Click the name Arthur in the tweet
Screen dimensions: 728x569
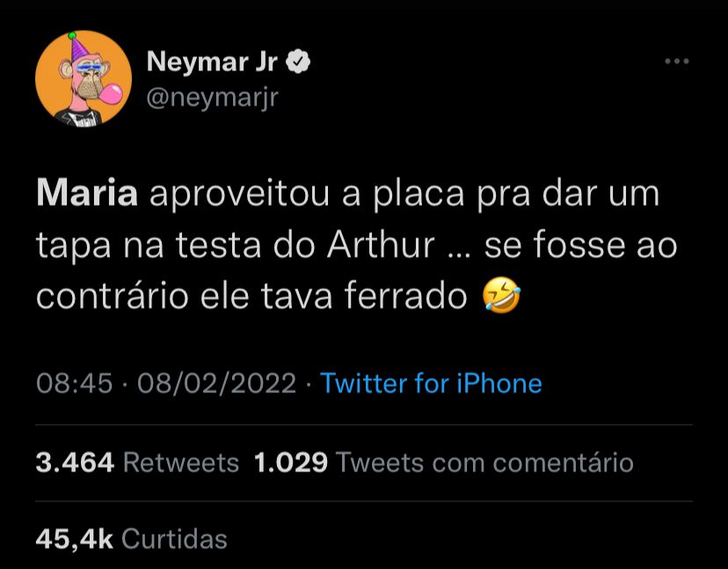pos(381,246)
